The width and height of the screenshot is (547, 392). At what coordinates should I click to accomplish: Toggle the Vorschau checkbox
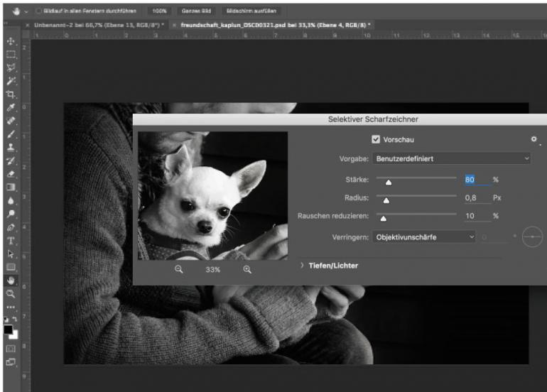[376, 139]
